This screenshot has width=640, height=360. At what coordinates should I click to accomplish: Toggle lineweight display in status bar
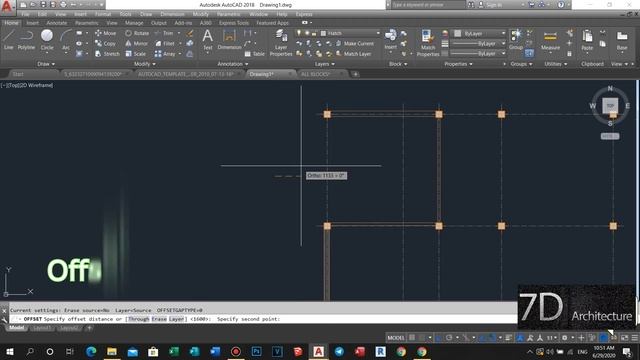[509, 338]
